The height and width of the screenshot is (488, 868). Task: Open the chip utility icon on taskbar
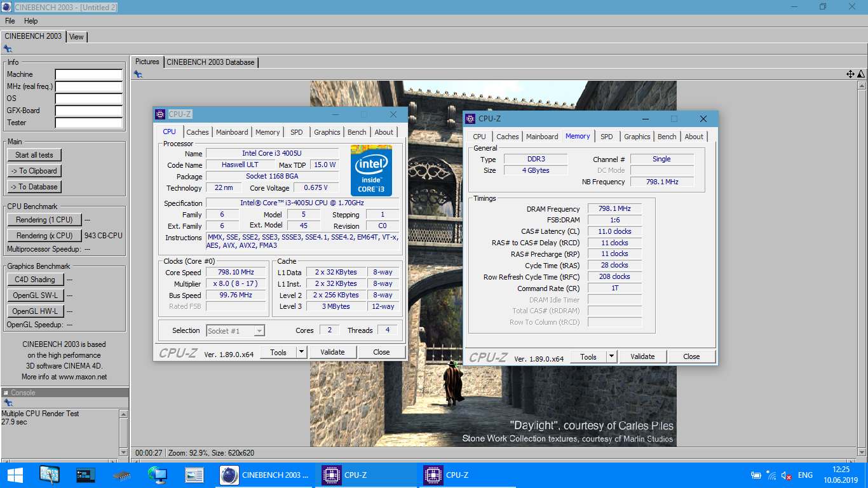121,475
